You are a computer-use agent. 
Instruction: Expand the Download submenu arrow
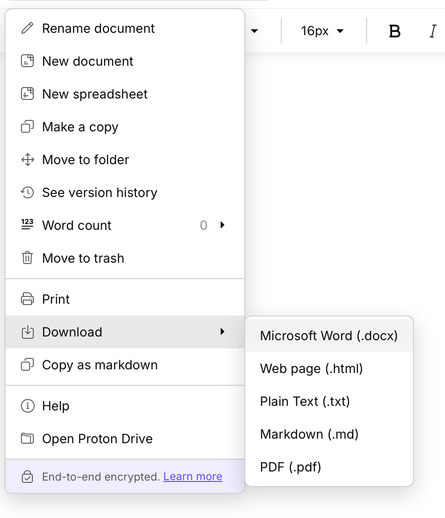(222, 332)
